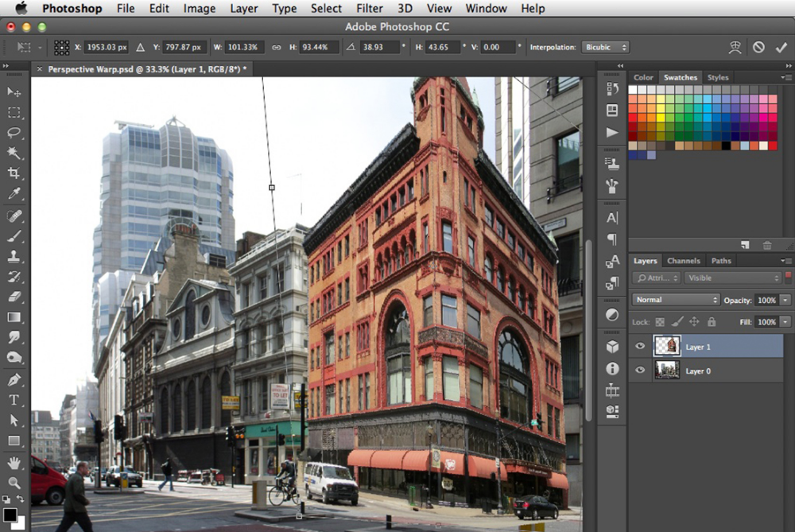Open the Normal blend mode dropdown
This screenshot has width=795, height=532.
tap(675, 300)
